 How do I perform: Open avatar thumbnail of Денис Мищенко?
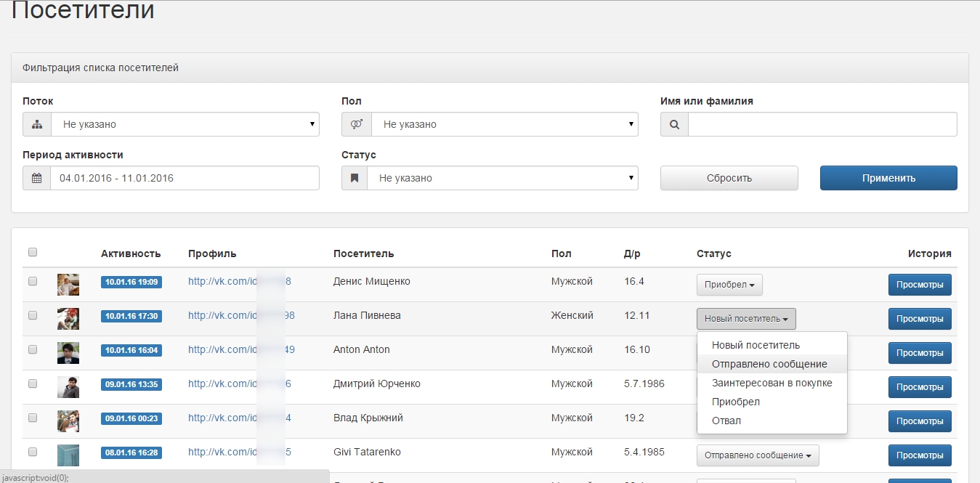pyautogui.click(x=68, y=285)
